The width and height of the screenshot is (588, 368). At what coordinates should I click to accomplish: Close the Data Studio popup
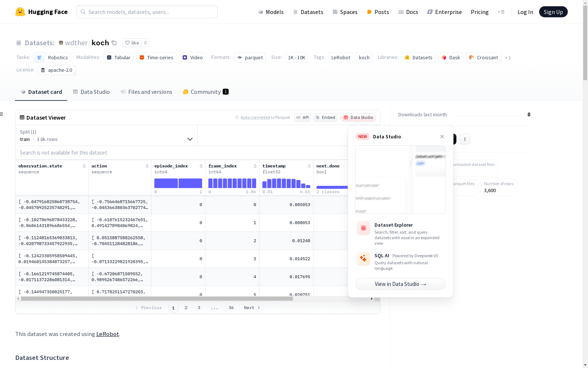tap(442, 137)
